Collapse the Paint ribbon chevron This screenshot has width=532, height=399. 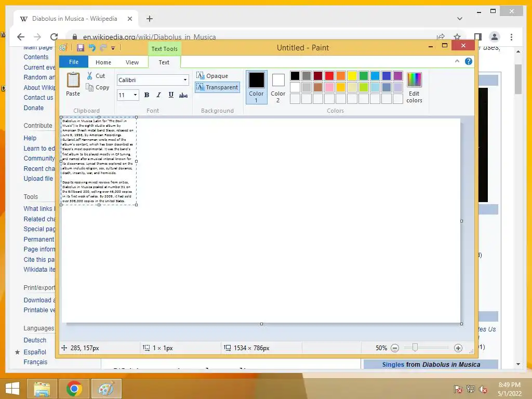pos(457,61)
